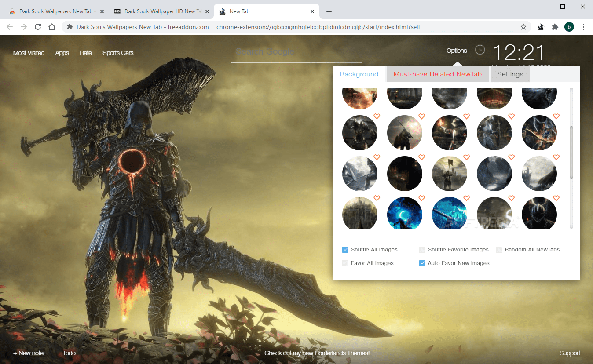Open Chrome's three-dot menu

583,27
